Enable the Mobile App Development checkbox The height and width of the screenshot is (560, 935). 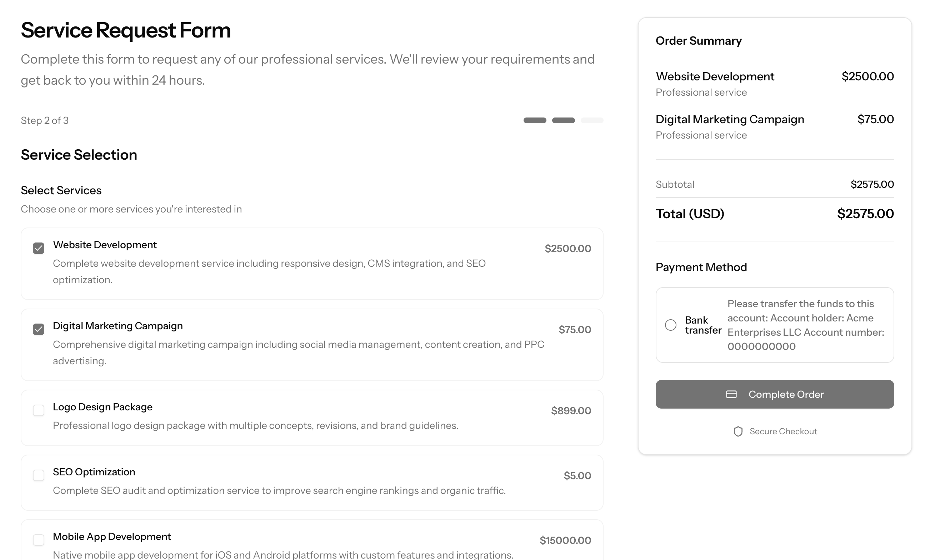click(39, 540)
